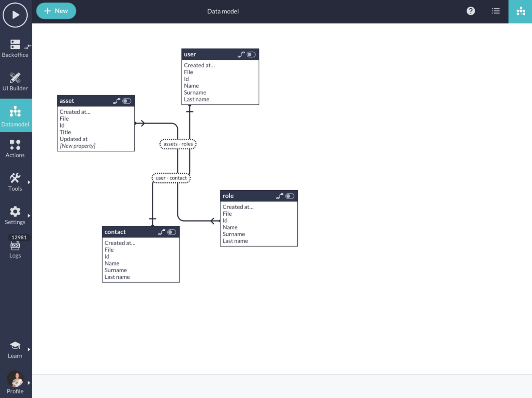
Task: Click the relation icon on asset model
Action: [x=117, y=101]
